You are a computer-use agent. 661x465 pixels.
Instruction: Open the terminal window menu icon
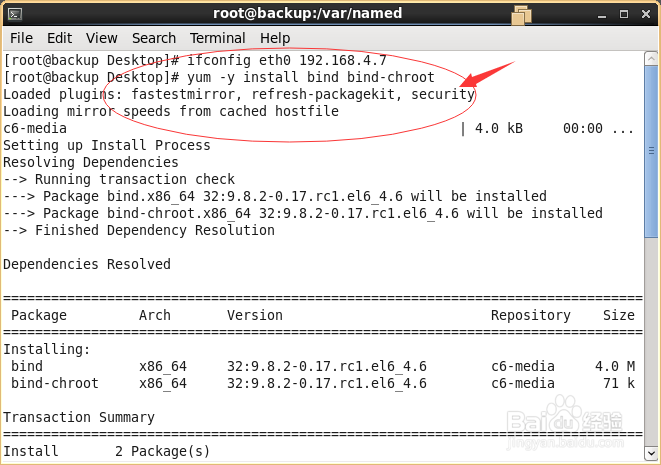click(17, 14)
